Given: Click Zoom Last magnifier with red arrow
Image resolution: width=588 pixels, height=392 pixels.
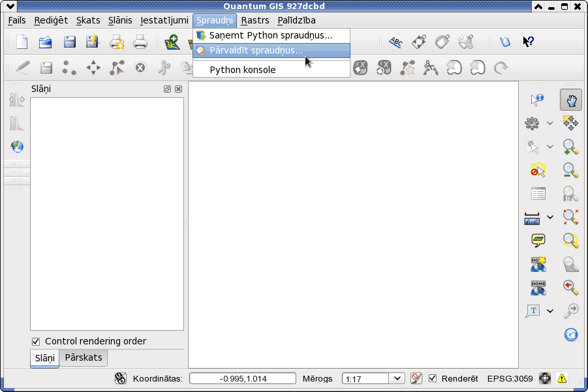Looking at the screenshot, I should coord(571,288).
